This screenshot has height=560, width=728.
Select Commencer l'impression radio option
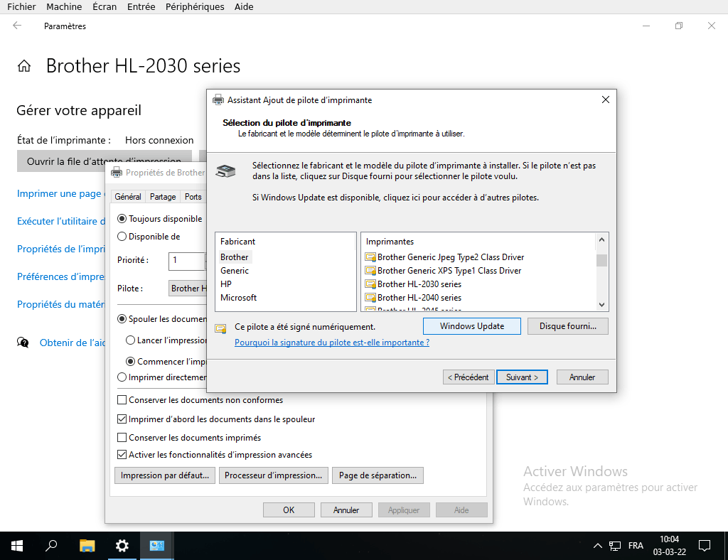pos(131,362)
